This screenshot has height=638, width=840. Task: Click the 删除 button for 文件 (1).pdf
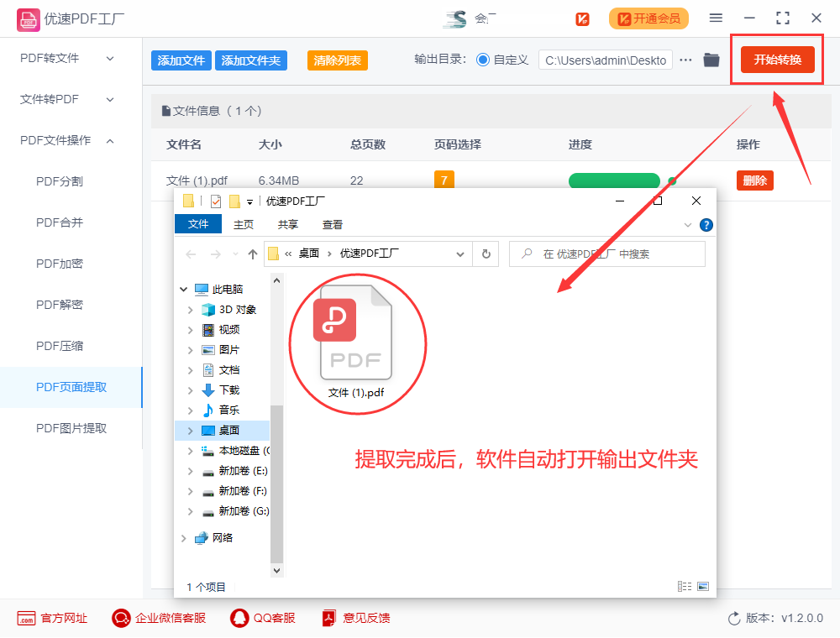tap(755, 180)
